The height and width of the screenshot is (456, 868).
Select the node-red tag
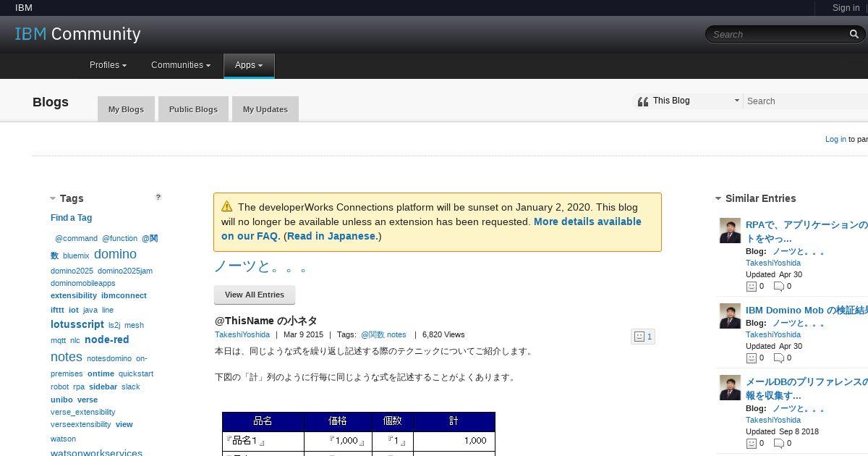[107, 339]
